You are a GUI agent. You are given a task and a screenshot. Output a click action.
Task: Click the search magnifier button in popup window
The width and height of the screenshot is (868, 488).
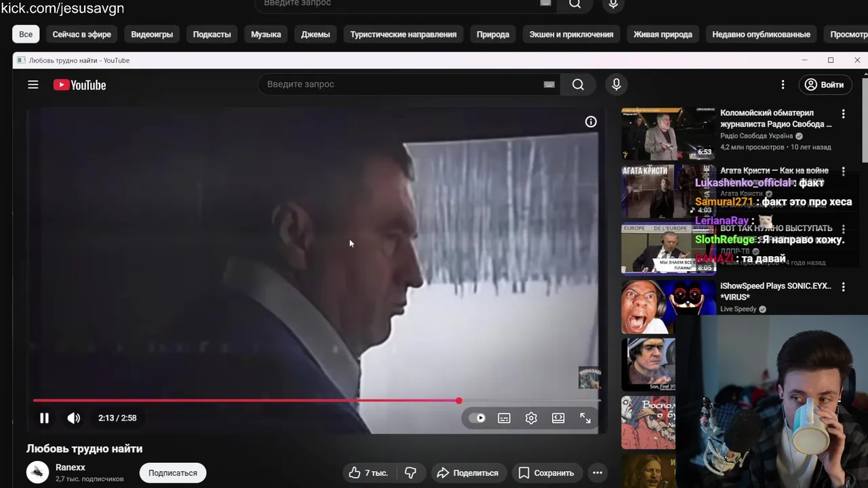[578, 85]
